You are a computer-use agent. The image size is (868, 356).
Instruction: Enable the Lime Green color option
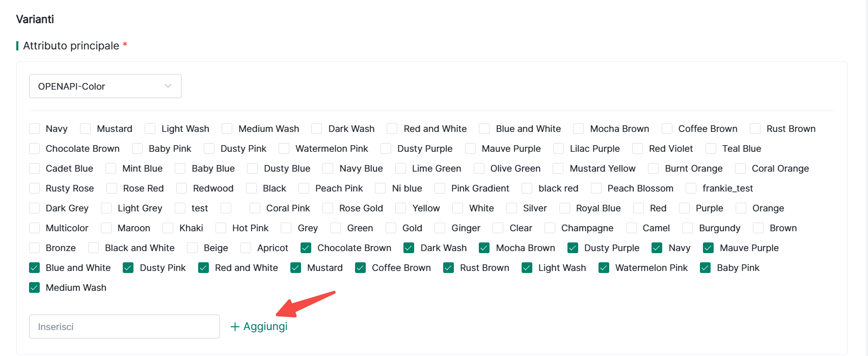coord(401,169)
